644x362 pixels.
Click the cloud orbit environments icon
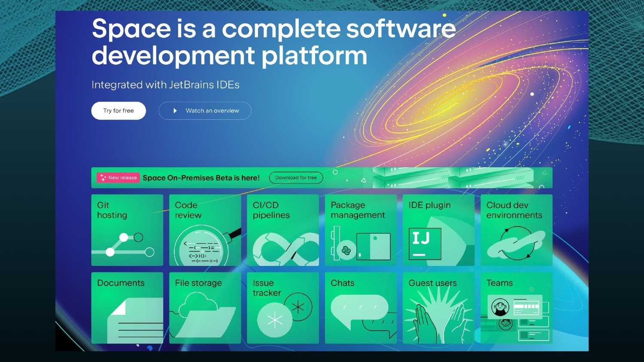click(516, 244)
